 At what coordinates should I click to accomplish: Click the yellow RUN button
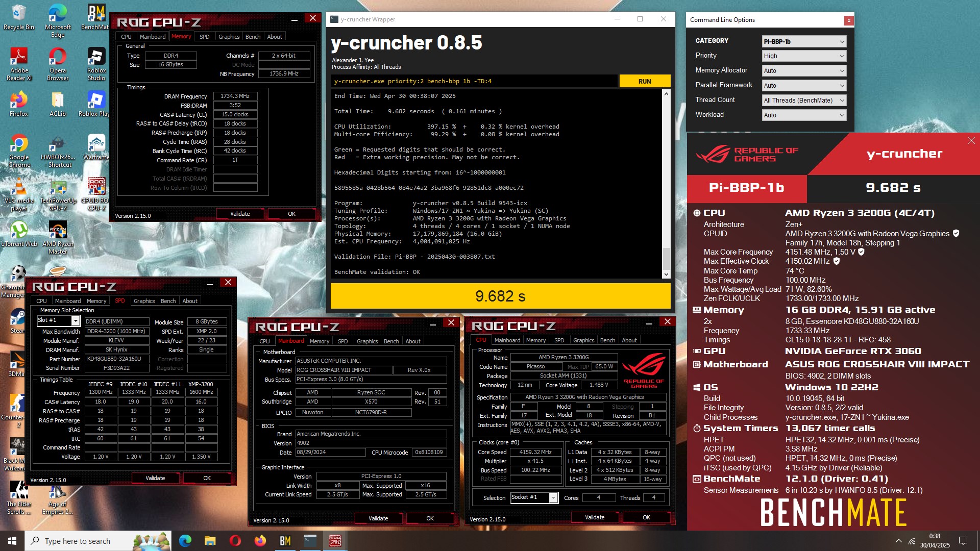click(645, 81)
